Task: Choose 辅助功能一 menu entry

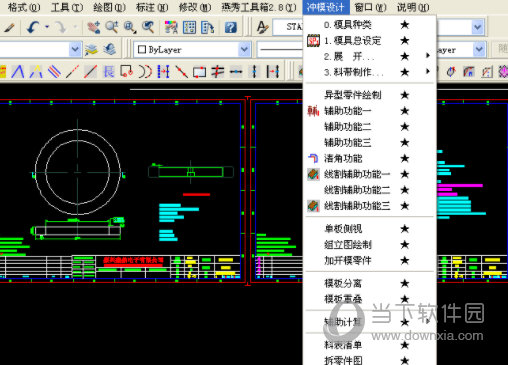Action: 369,111
